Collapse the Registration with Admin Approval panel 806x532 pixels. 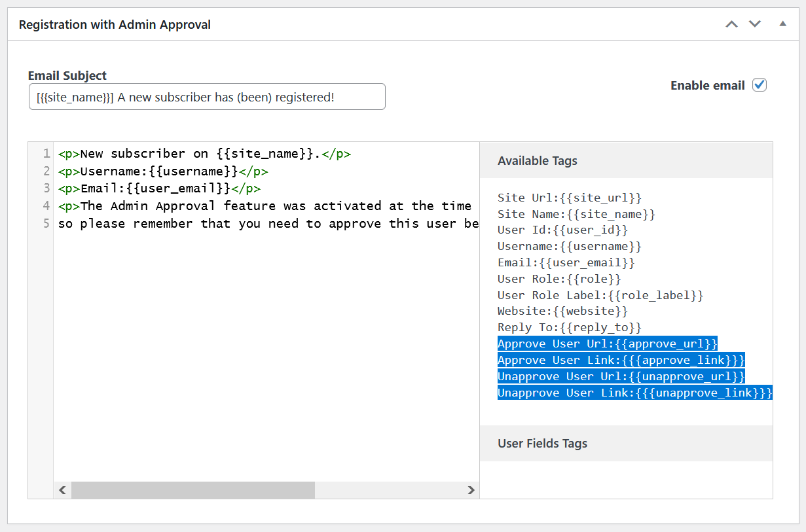pyautogui.click(x=782, y=24)
